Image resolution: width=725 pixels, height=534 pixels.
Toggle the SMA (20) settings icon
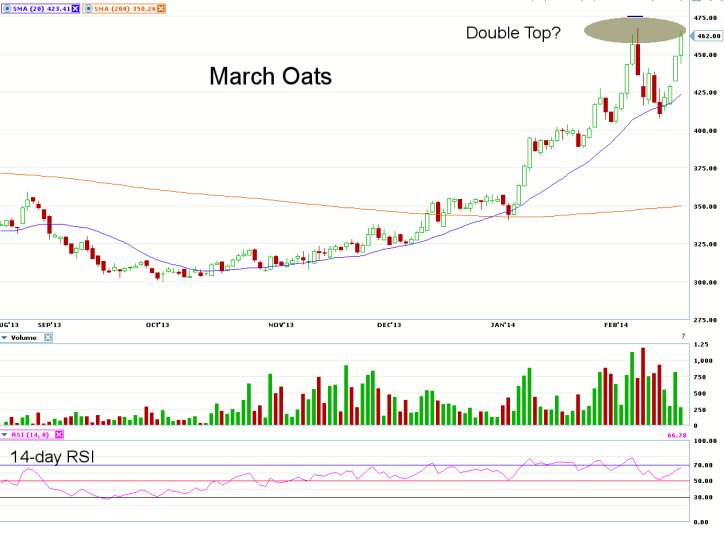tap(6, 8)
